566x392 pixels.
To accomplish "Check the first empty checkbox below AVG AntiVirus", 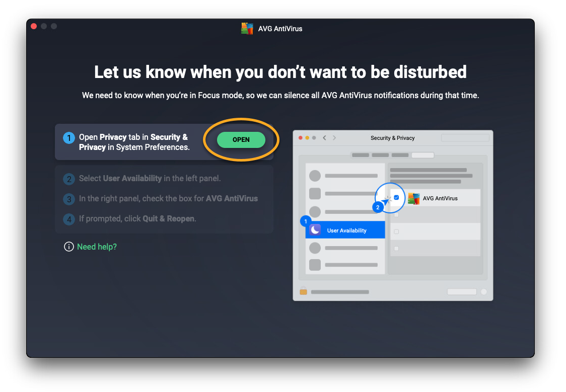I will (396, 215).
